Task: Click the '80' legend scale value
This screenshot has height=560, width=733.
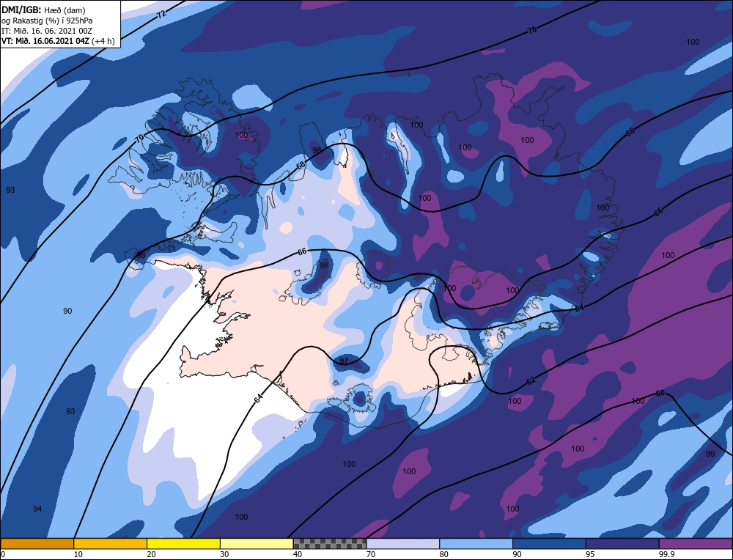Action: (444, 554)
